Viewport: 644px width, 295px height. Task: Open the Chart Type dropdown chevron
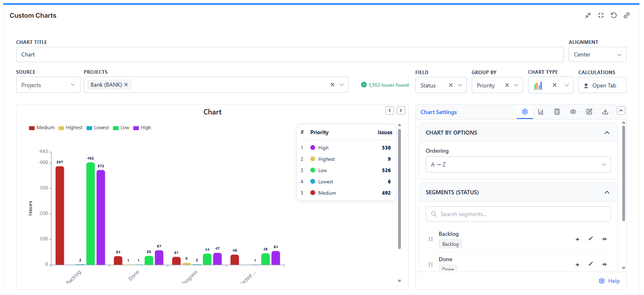(x=567, y=85)
